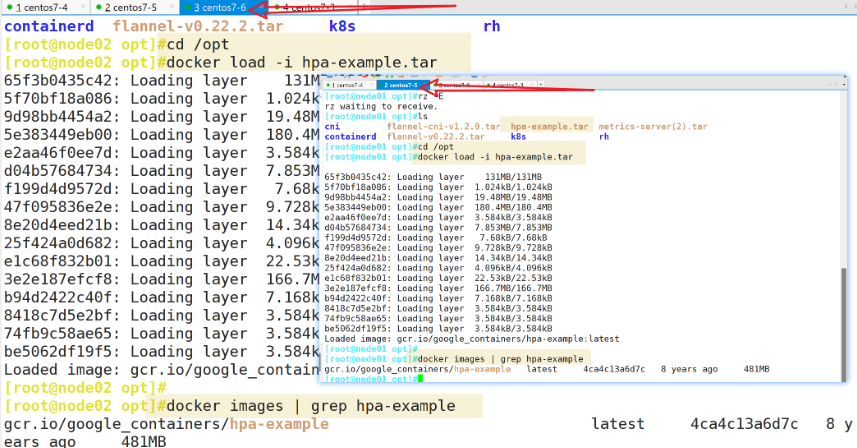Click layer ID 25f424a0d682 in main window
Image resolution: width=857 pixels, height=448 pixels.
click(57, 243)
